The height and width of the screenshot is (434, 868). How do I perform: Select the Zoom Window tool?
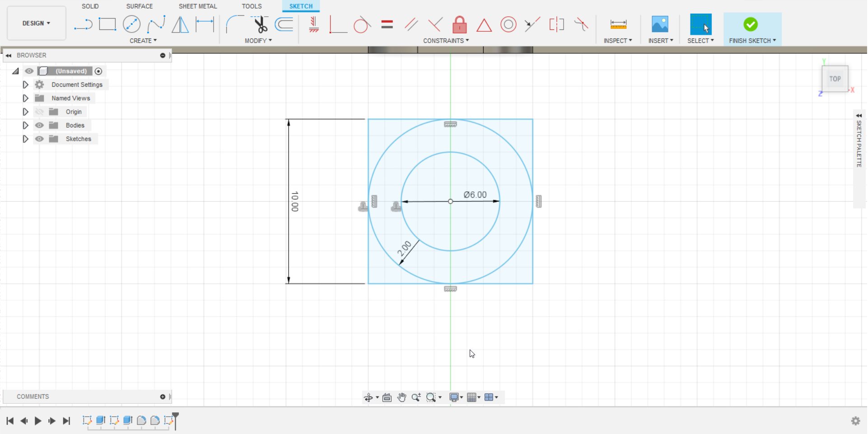click(x=431, y=397)
